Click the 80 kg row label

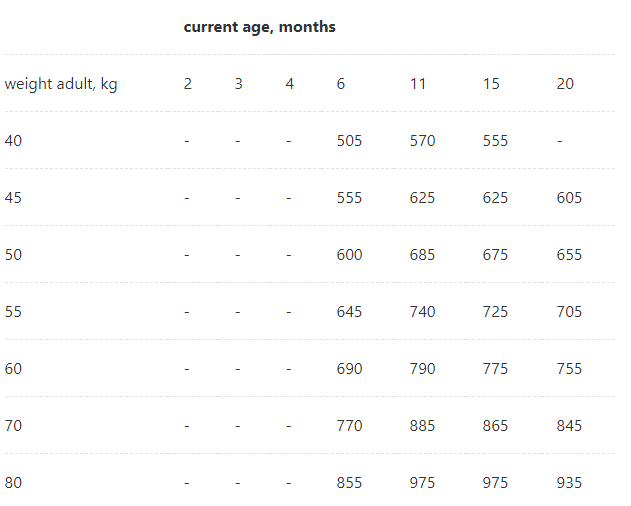pos(13,483)
